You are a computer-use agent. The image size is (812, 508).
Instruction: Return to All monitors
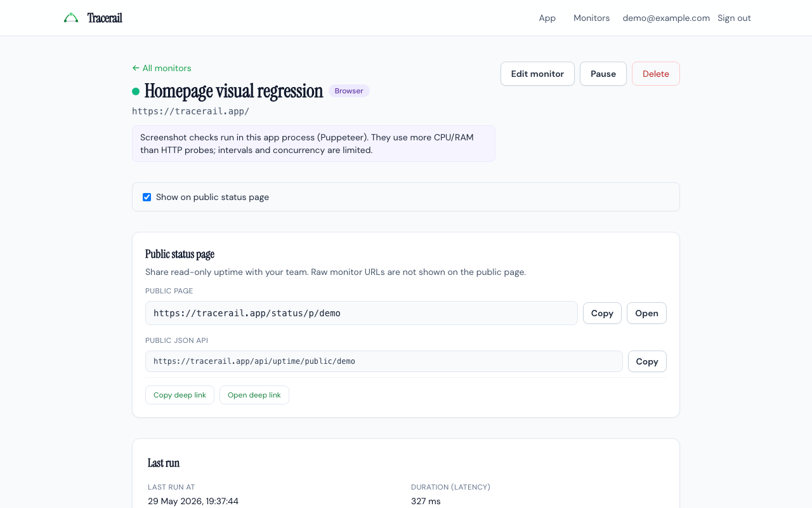point(162,68)
